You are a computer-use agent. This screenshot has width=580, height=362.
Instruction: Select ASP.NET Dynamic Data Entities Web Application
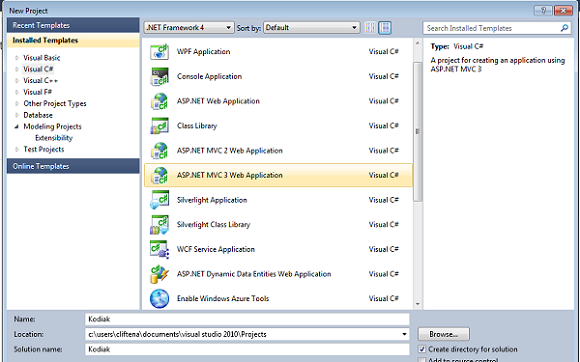pyautogui.click(x=254, y=274)
